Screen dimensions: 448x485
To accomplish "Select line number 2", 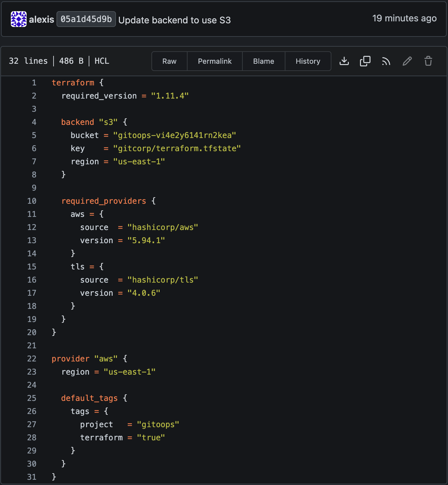I will 34,96.
